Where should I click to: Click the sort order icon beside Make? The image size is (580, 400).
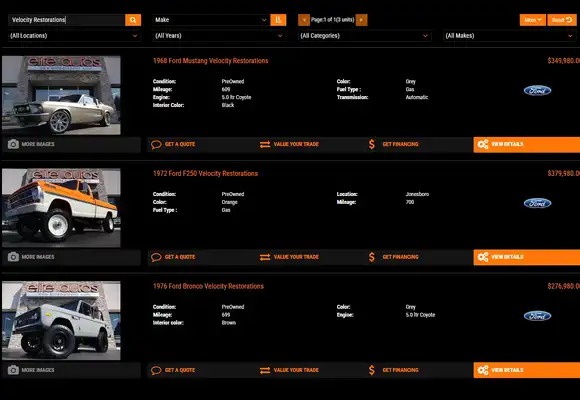(278, 20)
